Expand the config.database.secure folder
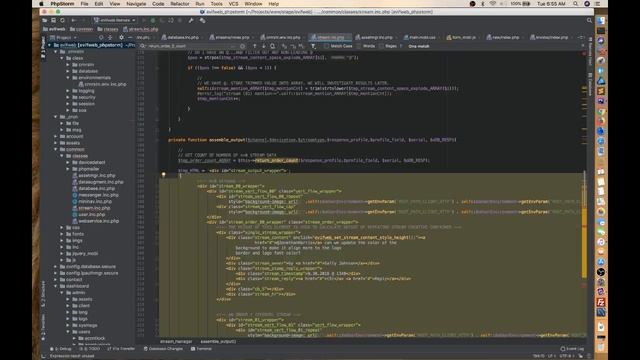 click(56, 267)
